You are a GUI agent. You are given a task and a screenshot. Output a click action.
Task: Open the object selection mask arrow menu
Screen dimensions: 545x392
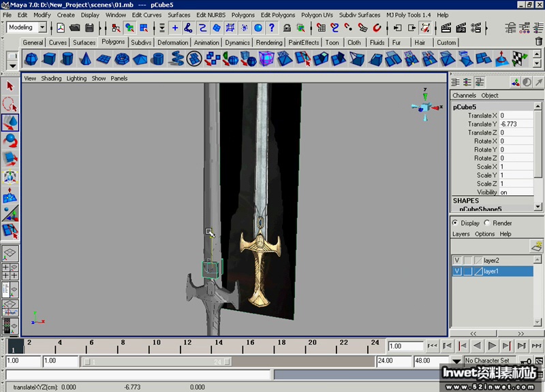[162, 28]
